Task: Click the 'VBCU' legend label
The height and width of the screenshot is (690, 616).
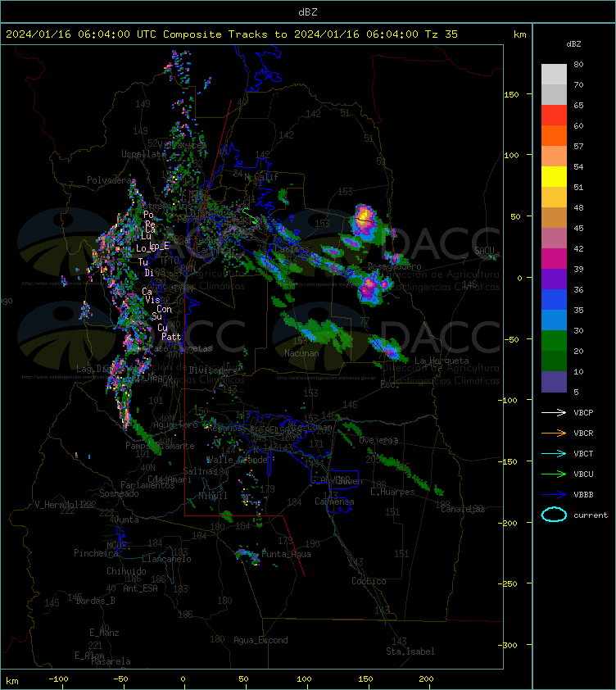Action: pos(583,474)
